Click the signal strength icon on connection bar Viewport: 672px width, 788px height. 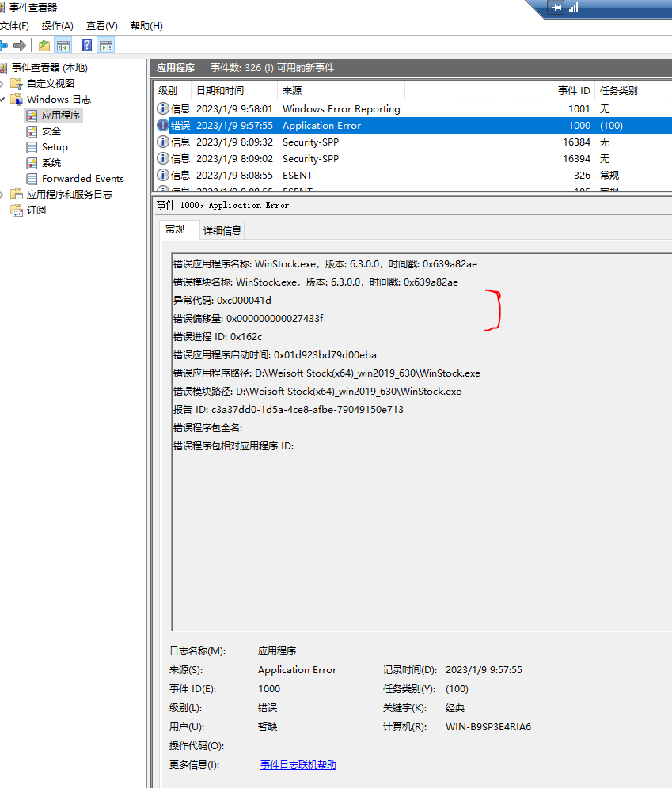(x=574, y=8)
